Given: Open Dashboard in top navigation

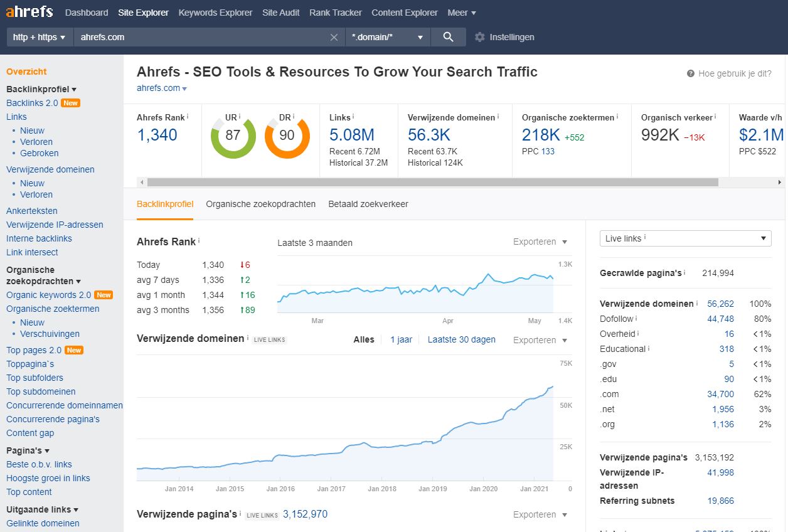Looking at the screenshot, I should pyautogui.click(x=87, y=13).
